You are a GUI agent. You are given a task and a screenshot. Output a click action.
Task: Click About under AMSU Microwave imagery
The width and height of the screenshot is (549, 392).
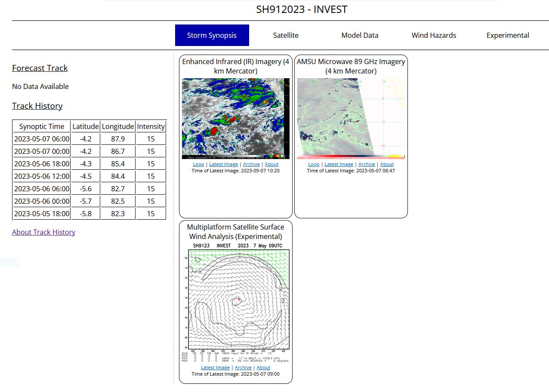(x=387, y=164)
